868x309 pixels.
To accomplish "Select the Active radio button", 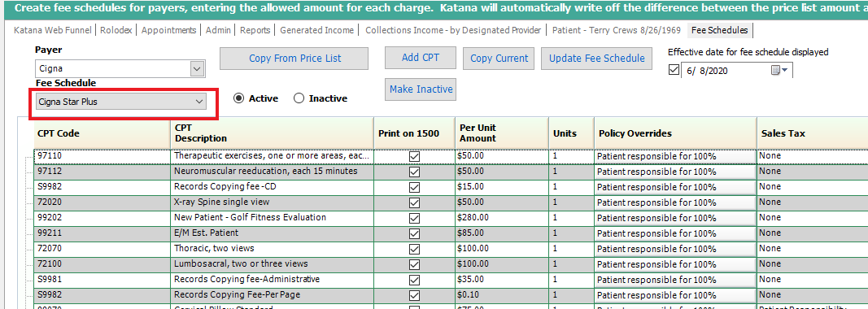I will (238, 98).
